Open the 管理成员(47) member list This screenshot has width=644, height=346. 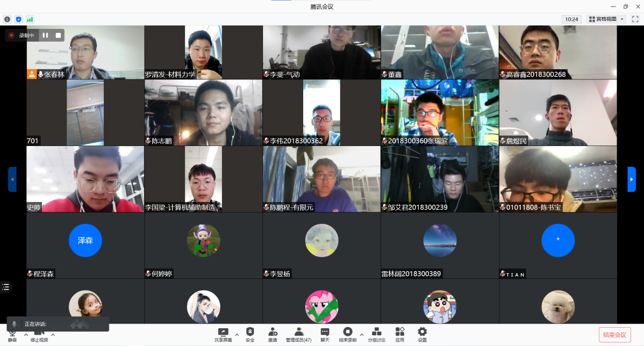pyautogui.click(x=299, y=334)
